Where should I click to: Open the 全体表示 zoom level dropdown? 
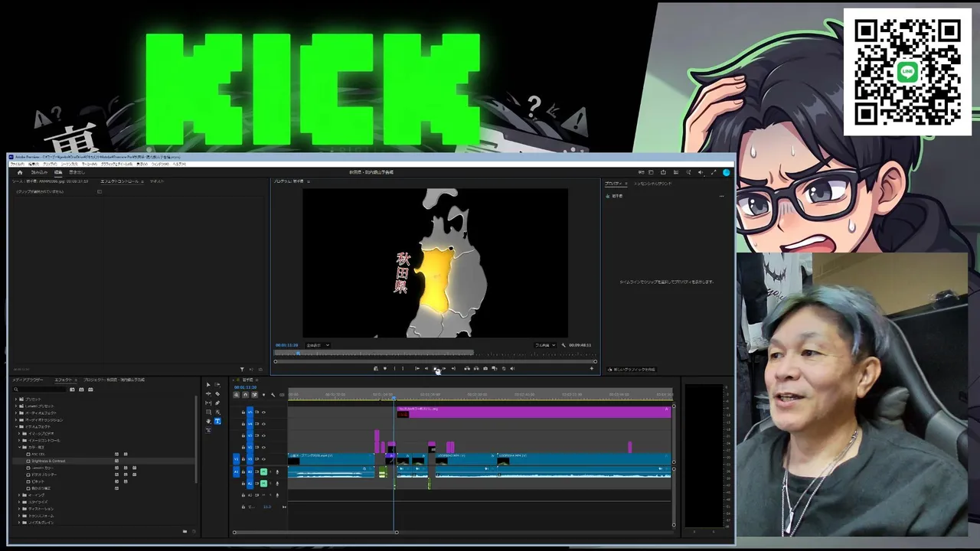318,345
